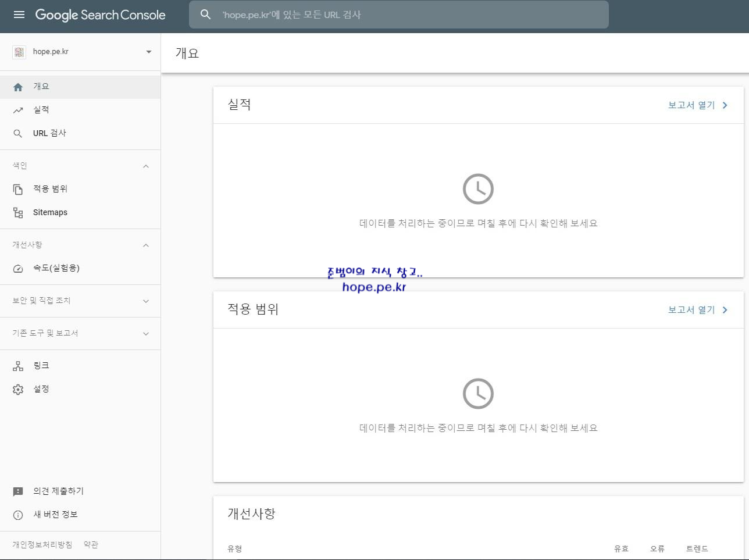Image resolution: width=749 pixels, height=560 pixels.
Task: Click the 개선사항 card title
Action: tap(251, 514)
